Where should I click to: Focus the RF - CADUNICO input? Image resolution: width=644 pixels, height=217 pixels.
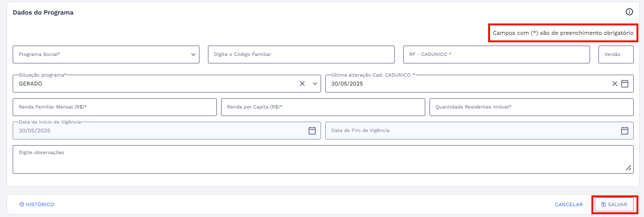click(496, 54)
